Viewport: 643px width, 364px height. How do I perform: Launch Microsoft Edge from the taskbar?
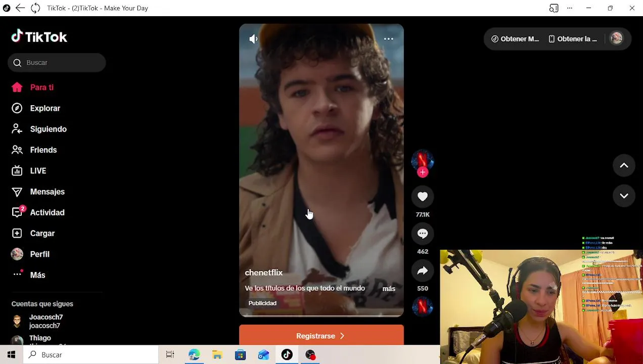pyautogui.click(x=194, y=355)
